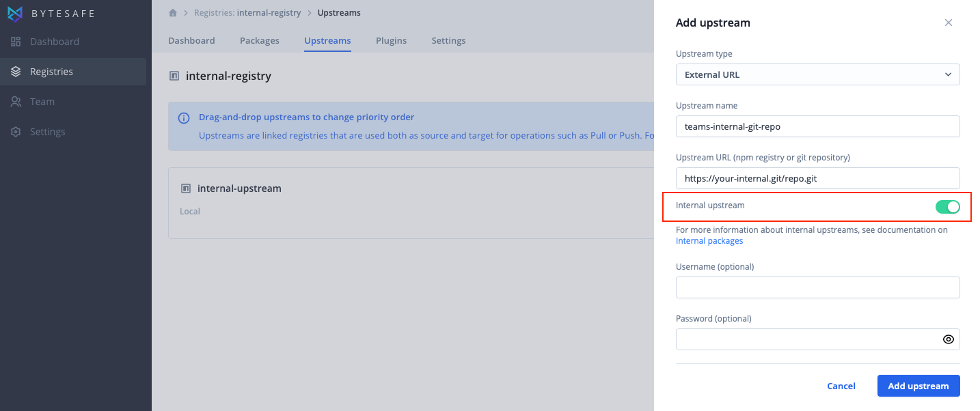Click the Add upstream button
980x411 pixels.
point(918,386)
